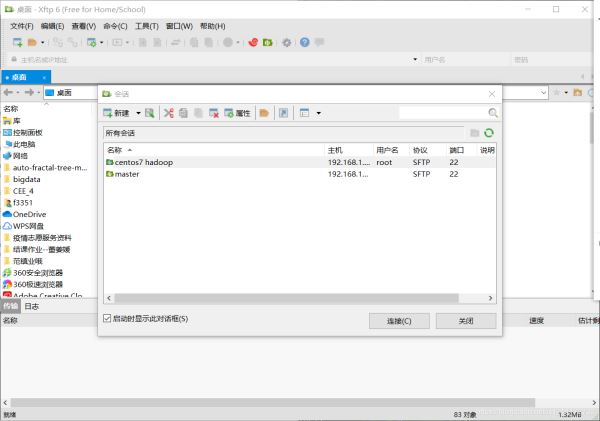Click the 连接(C) button
Image resolution: width=600 pixels, height=421 pixels.
click(391, 321)
